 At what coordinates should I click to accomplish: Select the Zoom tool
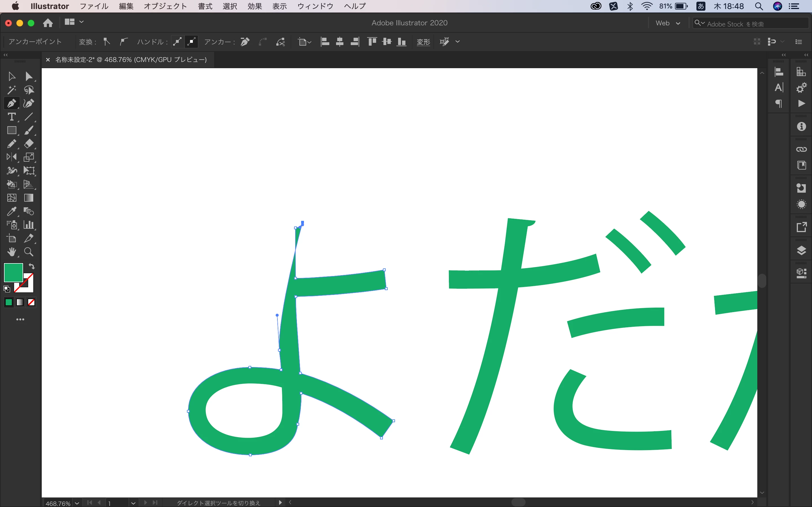[29, 252]
